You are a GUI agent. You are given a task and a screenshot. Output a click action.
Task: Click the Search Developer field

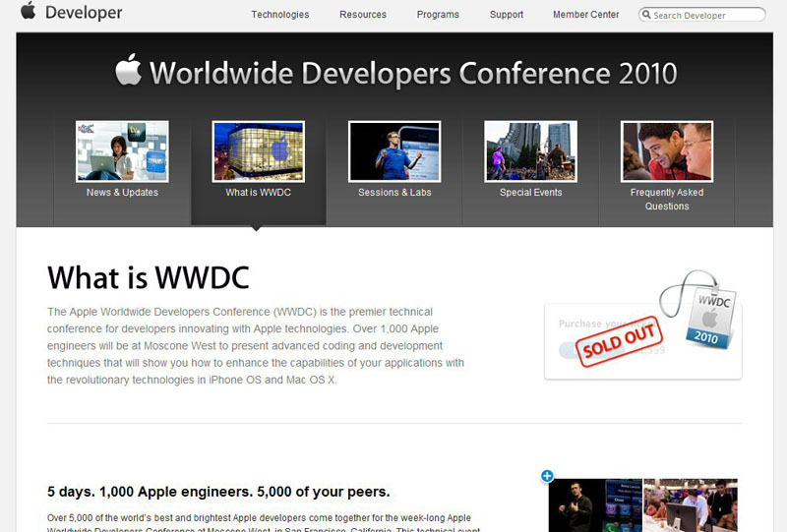pos(702,15)
